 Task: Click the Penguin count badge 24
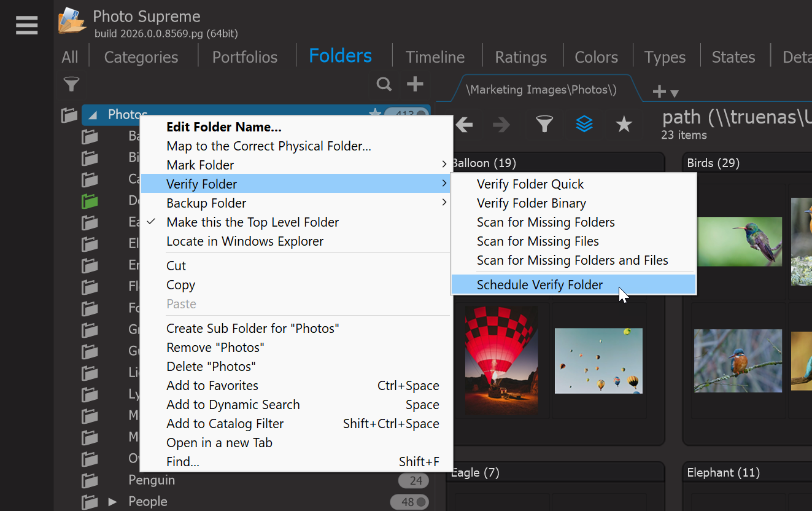tap(414, 480)
